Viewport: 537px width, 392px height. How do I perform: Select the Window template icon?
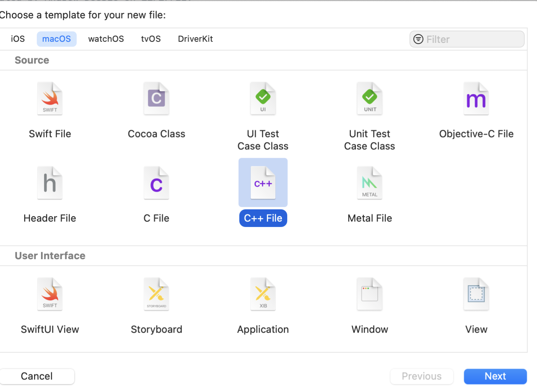click(x=370, y=294)
